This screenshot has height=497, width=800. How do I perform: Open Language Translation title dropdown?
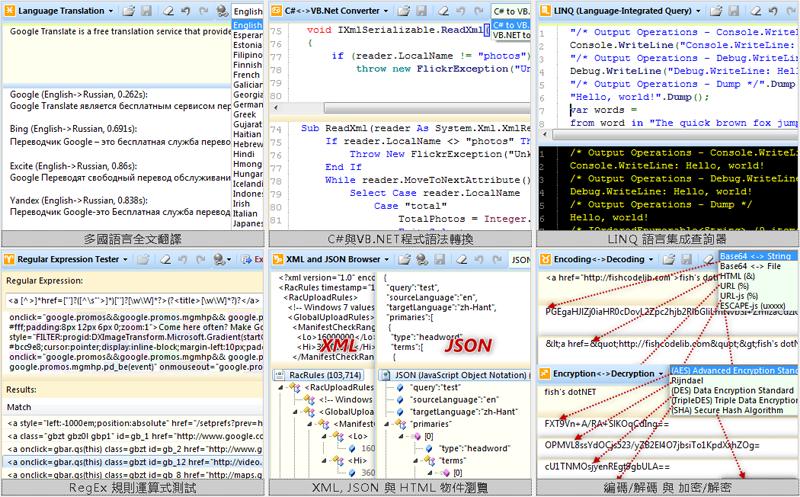point(111,11)
